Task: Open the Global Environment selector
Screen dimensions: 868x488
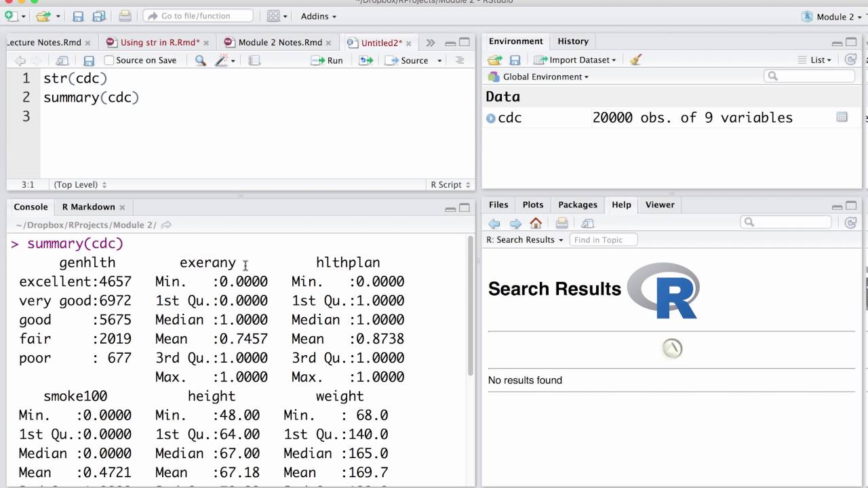Action: [538, 77]
